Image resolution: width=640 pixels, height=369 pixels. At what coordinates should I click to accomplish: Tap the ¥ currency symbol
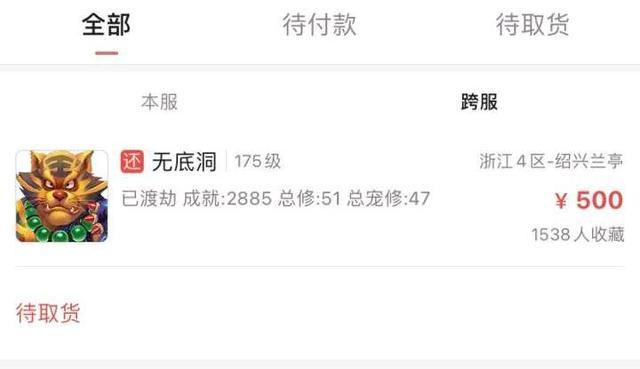click(561, 201)
